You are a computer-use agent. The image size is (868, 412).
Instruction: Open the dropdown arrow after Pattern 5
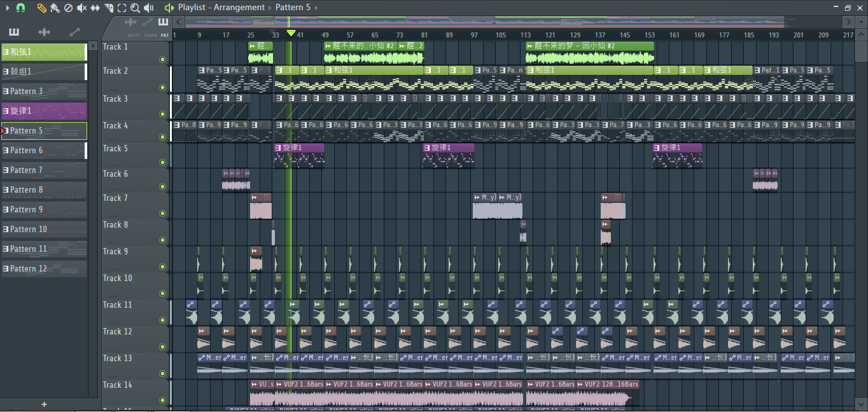316,8
